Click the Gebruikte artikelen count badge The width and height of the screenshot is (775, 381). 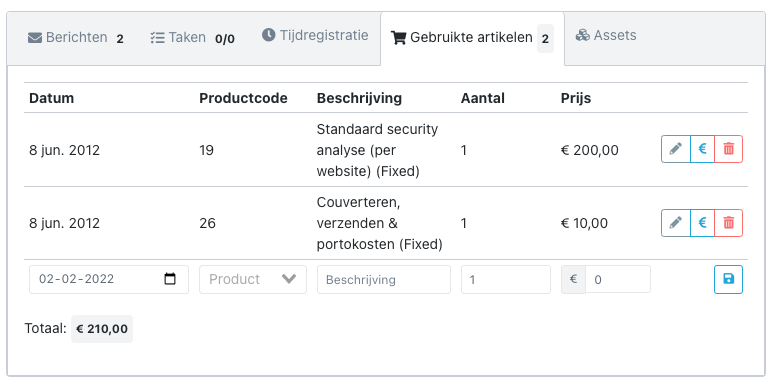545,39
